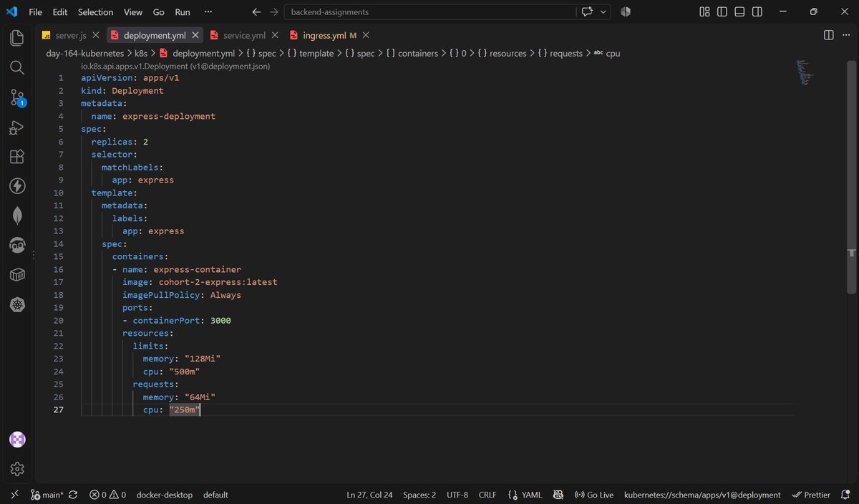Open the Run and Debug view
Viewport: 859px width, 504px height.
17,127
